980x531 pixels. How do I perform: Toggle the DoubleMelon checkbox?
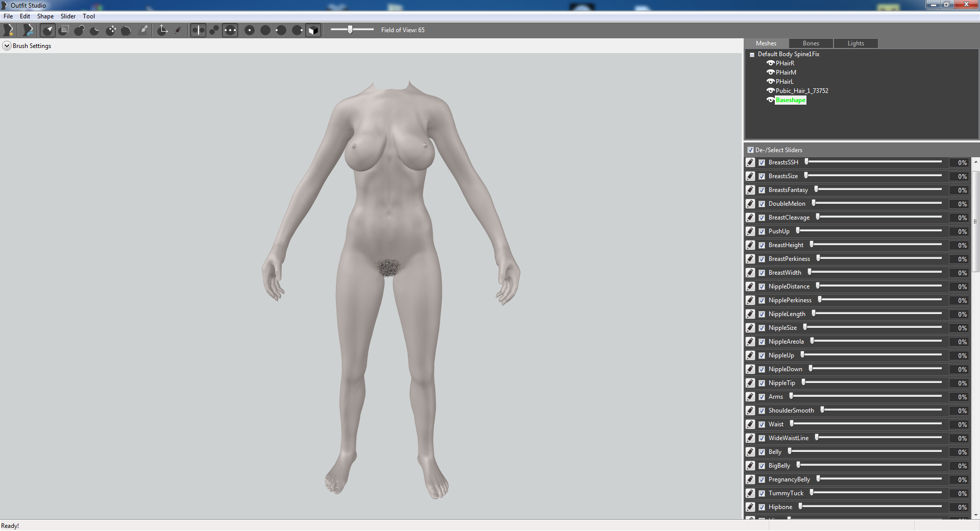[762, 204]
